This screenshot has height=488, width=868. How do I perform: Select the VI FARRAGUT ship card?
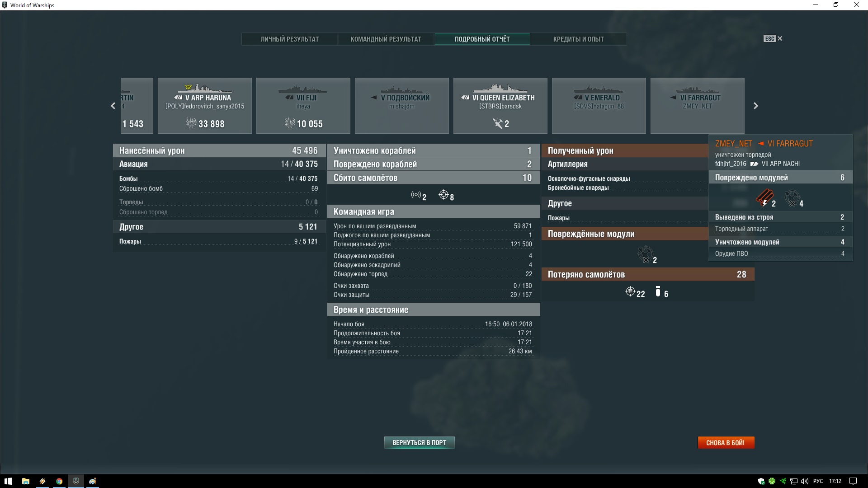click(x=698, y=106)
